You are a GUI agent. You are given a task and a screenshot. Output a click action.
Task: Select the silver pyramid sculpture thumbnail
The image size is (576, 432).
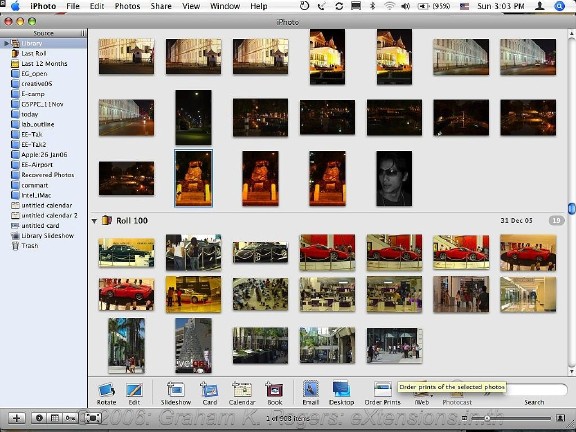[x=193, y=345]
